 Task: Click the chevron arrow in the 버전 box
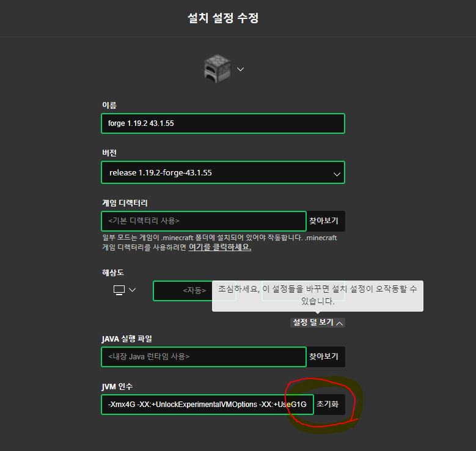click(337, 174)
